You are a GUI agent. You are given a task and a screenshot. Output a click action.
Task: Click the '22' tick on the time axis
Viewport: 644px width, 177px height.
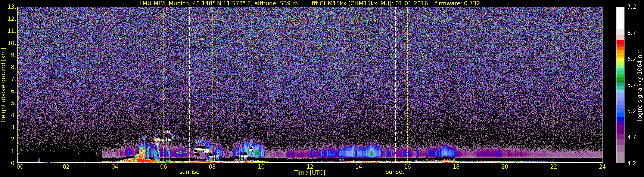(x=554, y=167)
